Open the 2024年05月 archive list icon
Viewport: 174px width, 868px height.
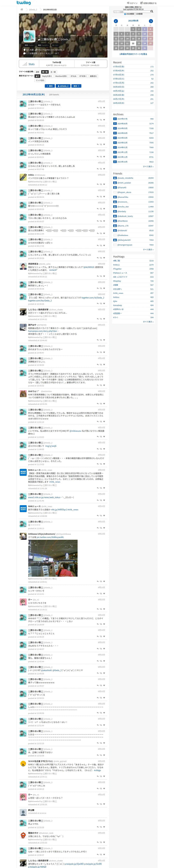point(115,128)
